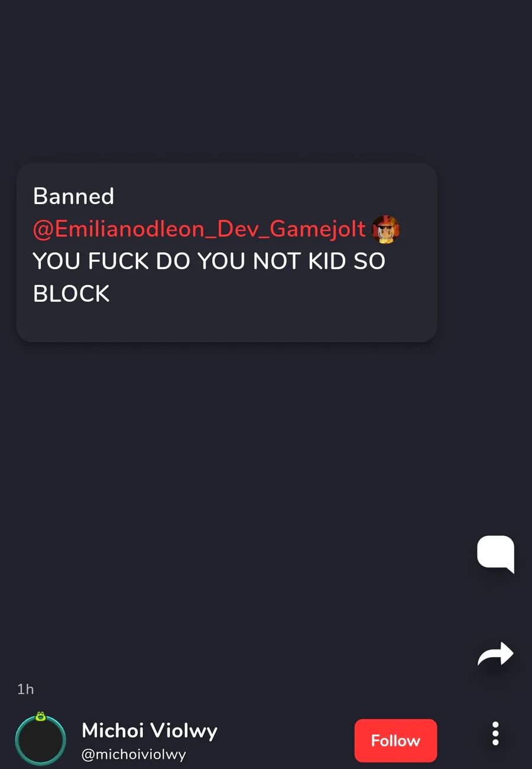Click the 1h timestamp
This screenshot has height=769, width=532.
pyautogui.click(x=25, y=689)
